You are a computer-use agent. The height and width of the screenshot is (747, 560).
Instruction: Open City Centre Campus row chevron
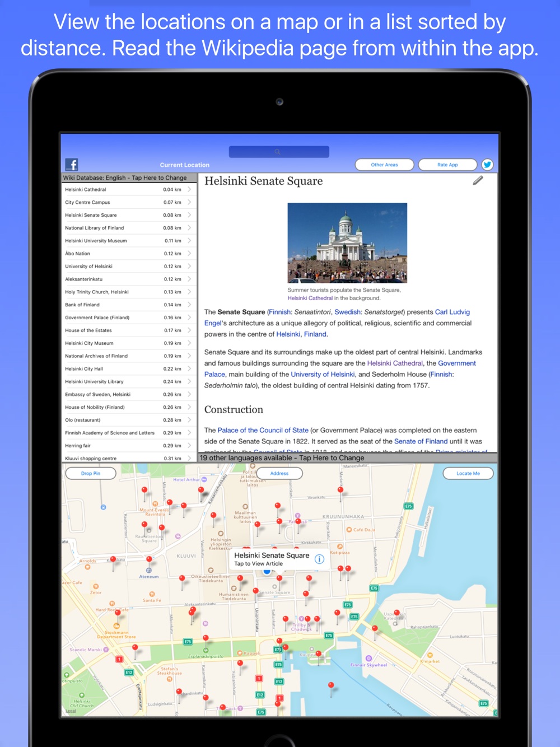tap(189, 202)
